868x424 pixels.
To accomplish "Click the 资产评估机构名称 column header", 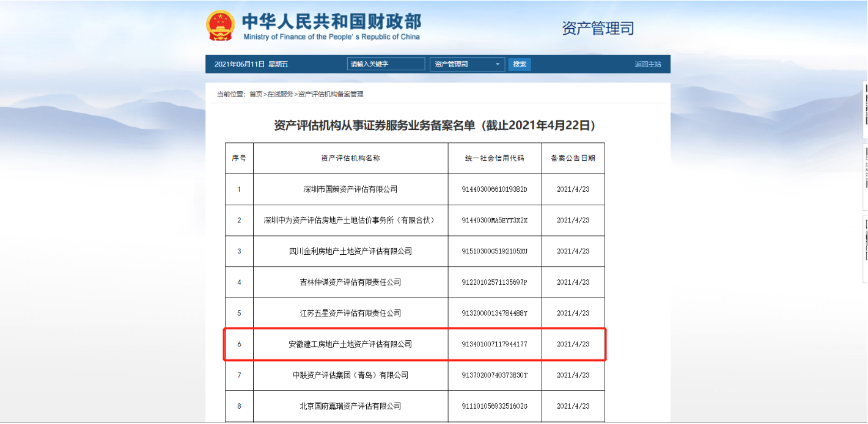I will pos(350,158).
